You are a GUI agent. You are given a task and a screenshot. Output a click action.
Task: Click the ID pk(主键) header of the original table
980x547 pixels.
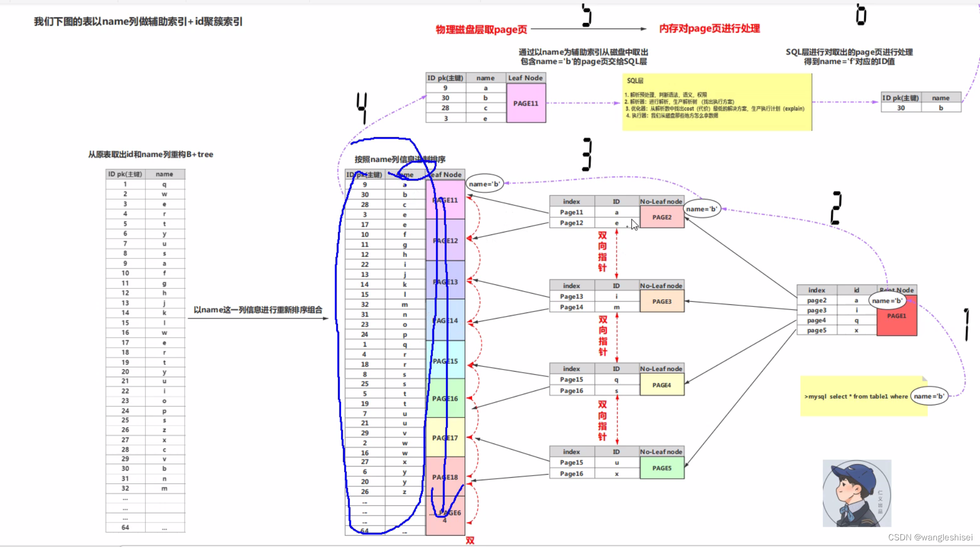coord(125,174)
